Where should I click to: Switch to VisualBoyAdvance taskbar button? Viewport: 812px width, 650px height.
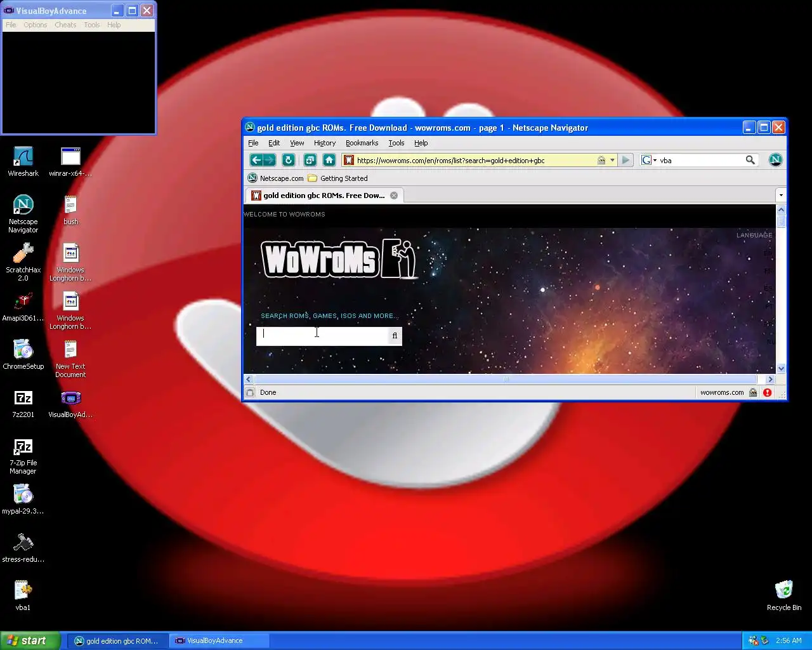[219, 641]
